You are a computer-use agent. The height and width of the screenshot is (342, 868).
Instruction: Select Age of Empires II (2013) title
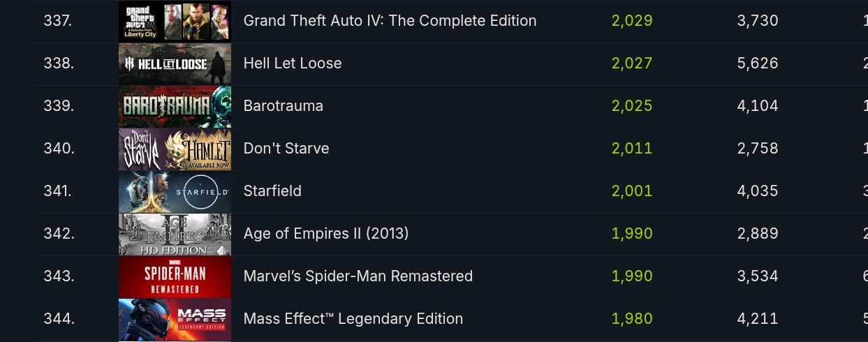[x=326, y=234]
